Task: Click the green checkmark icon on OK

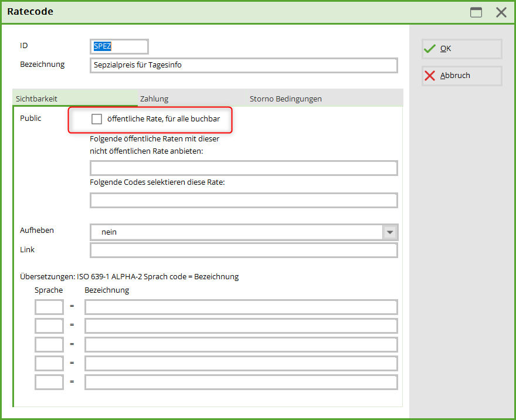Action: [430, 49]
